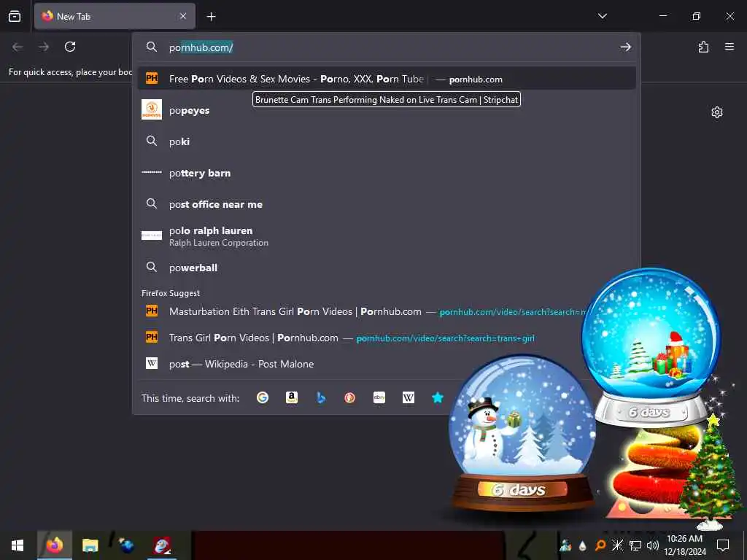Select the pottery barn suggestion

[387, 173]
